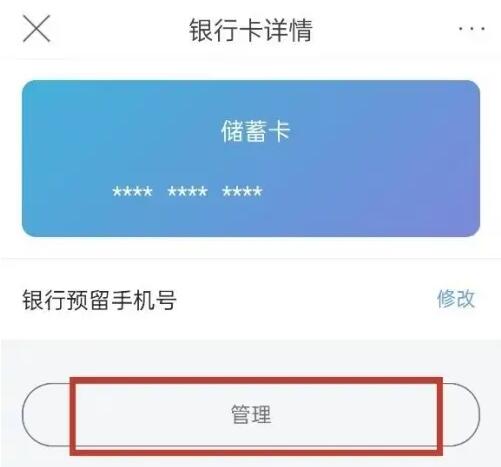Open the overflow menu beside the title
The height and width of the screenshot is (467, 501).
tap(472, 29)
